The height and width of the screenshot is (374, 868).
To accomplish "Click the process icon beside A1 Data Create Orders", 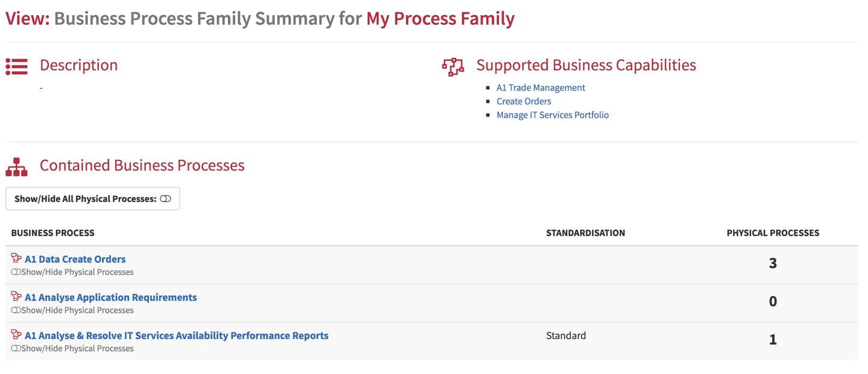I will tap(16, 258).
